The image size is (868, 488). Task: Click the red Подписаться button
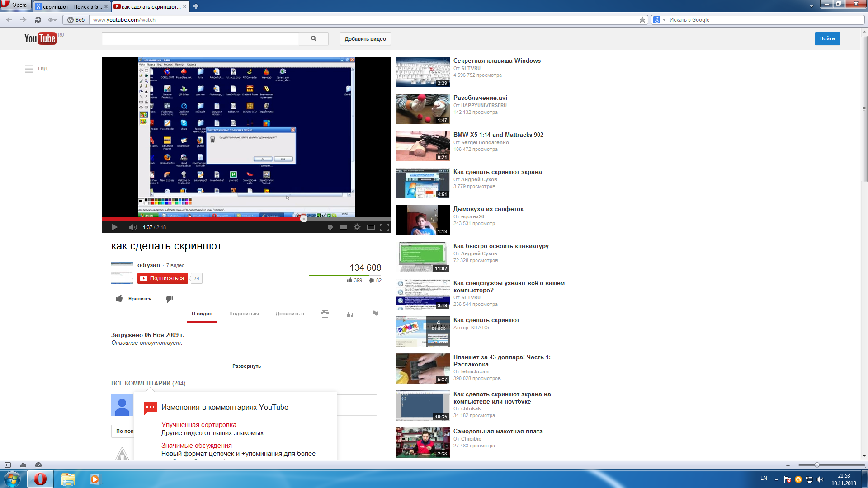[x=163, y=278]
